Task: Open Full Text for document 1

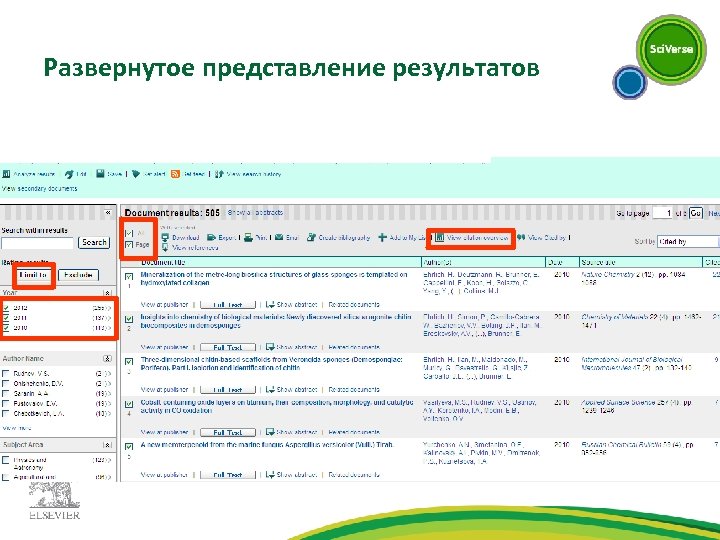Action: point(228,305)
